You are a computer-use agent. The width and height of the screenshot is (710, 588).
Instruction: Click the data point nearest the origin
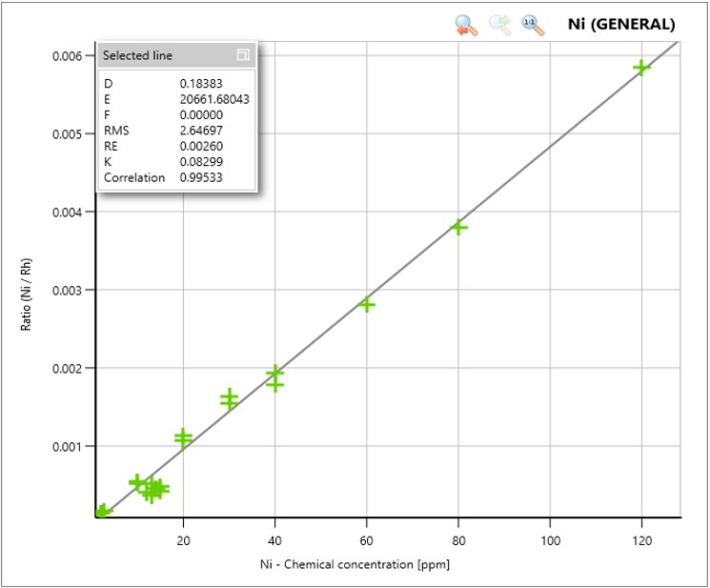[x=102, y=512]
